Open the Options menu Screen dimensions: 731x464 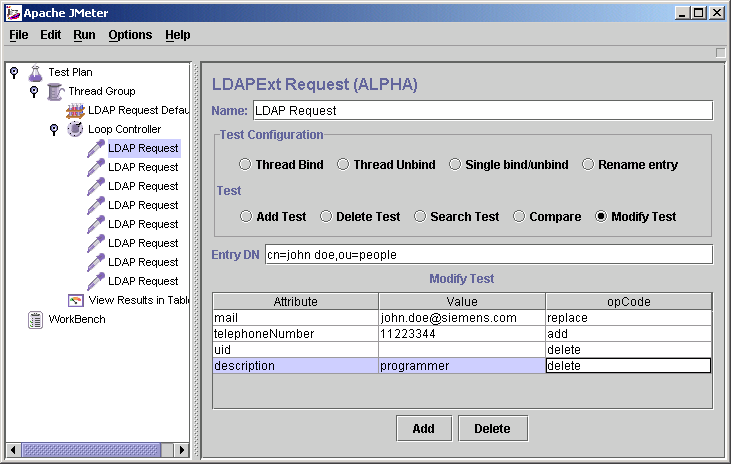pos(130,35)
